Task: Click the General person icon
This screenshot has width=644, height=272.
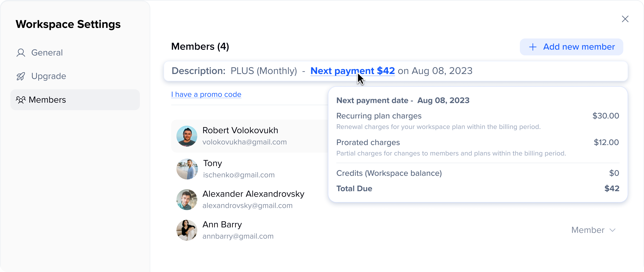Action: coord(21,53)
